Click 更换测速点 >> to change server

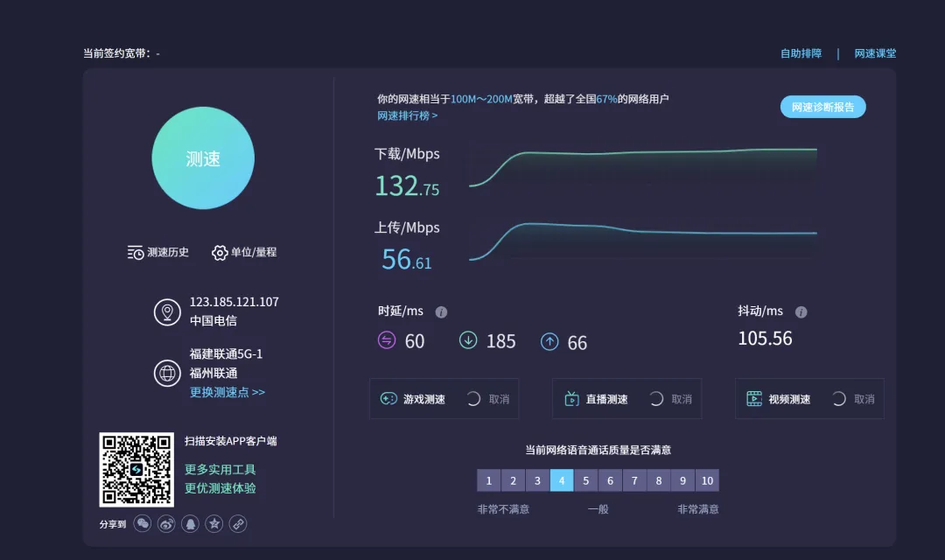(x=227, y=392)
